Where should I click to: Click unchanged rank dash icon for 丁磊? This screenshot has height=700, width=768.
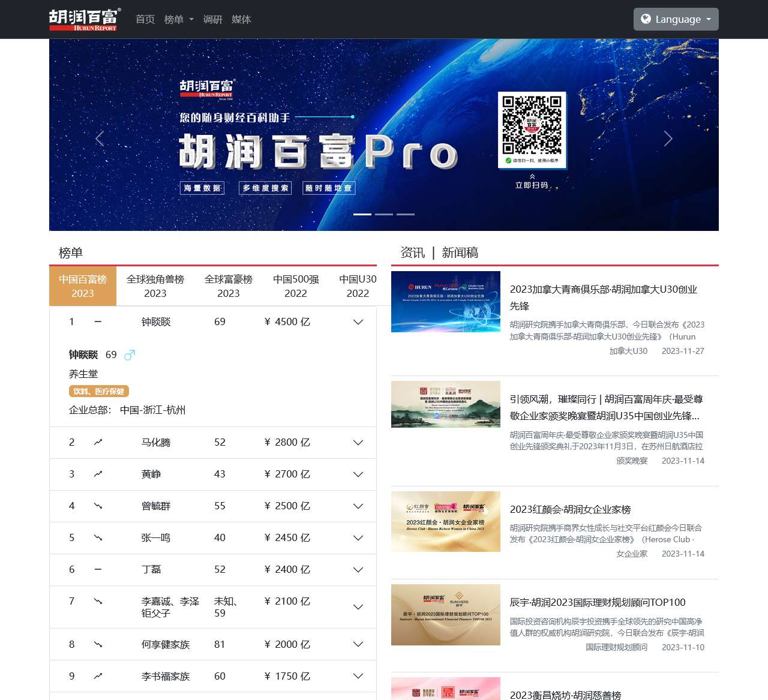pyautogui.click(x=98, y=569)
